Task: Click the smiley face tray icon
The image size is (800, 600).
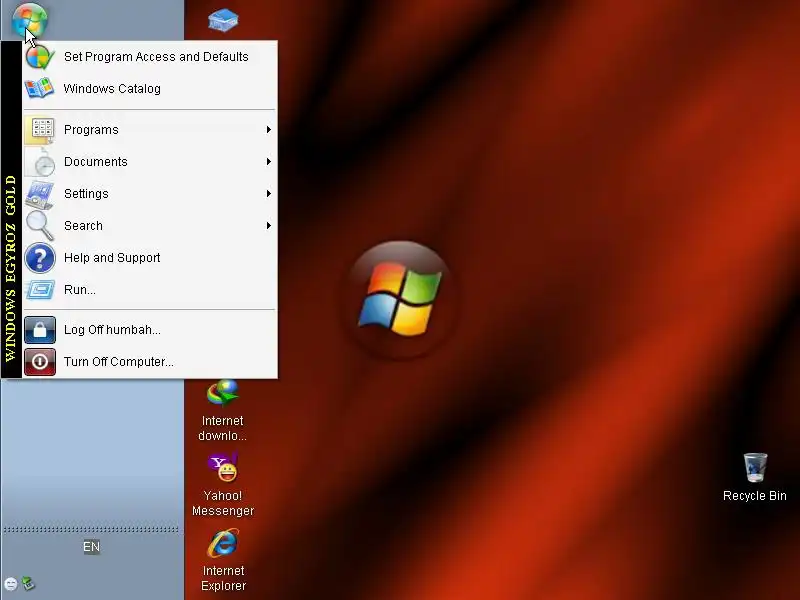Action: [11, 584]
